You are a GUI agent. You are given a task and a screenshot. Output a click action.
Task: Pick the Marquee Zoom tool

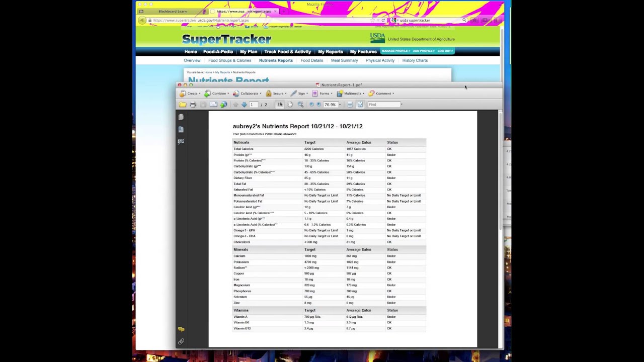(x=300, y=105)
